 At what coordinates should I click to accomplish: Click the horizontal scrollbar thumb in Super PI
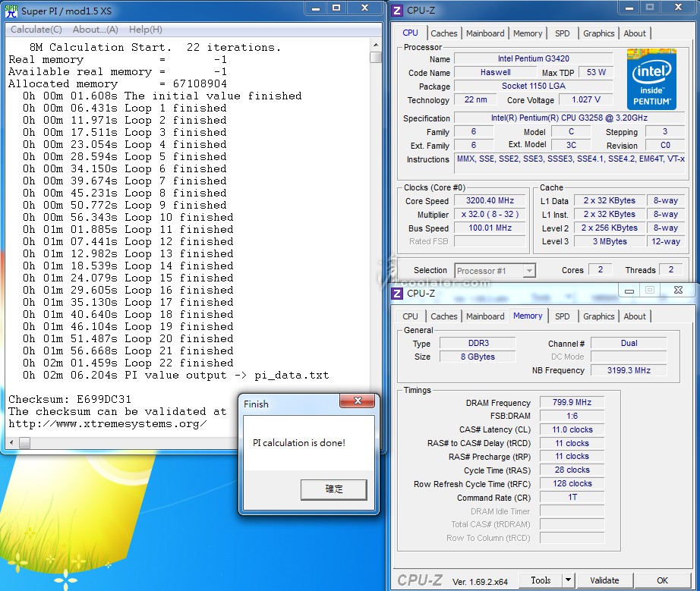(x=24, y=443)
